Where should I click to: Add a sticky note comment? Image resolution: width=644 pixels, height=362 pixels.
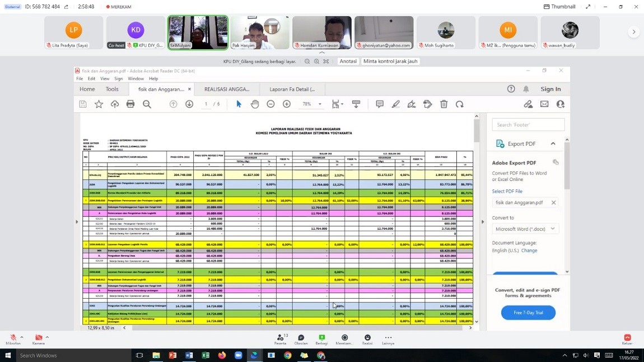click(x=380, y=104)
